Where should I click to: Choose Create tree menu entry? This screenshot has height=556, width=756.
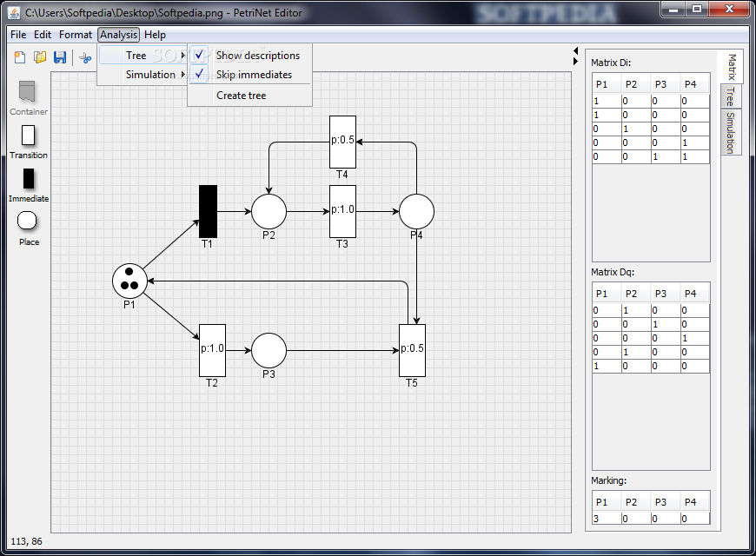pyautogui.click(x=249, y=96)
